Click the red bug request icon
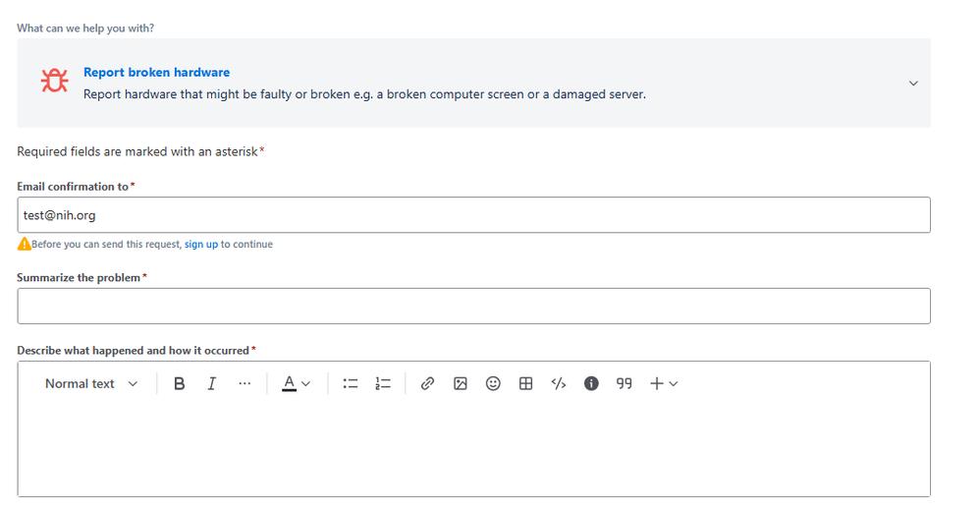980x510 pixels. [x=54, y=81]
